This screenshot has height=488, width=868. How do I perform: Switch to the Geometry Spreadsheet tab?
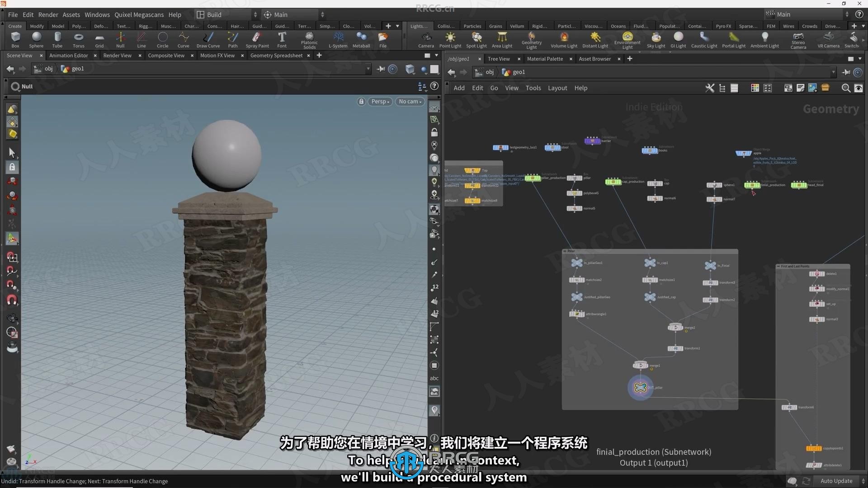276,56
